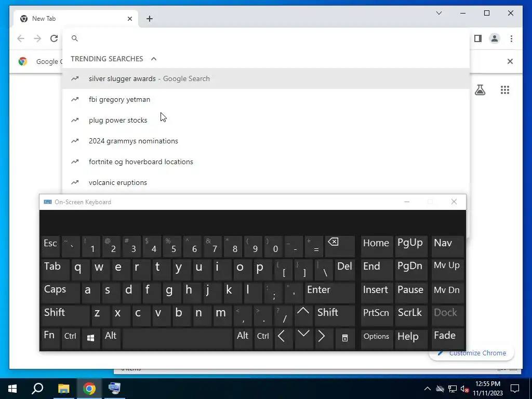Open the muted volume icon in tray
Screen dimensions: 532x399
point(464,389)
